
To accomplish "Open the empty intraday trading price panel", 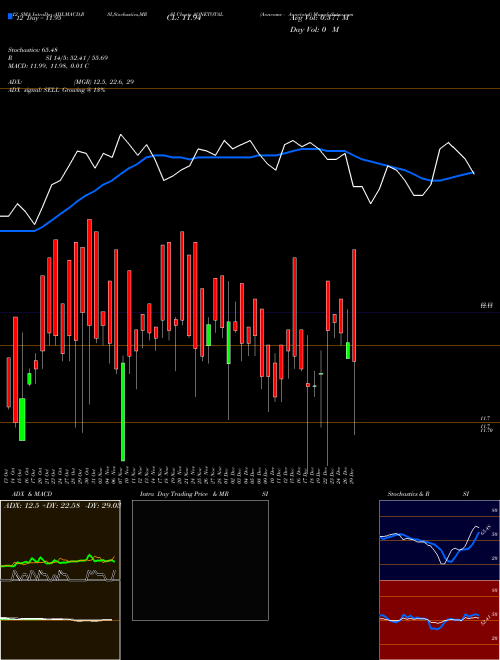I will tap(200, 560).
